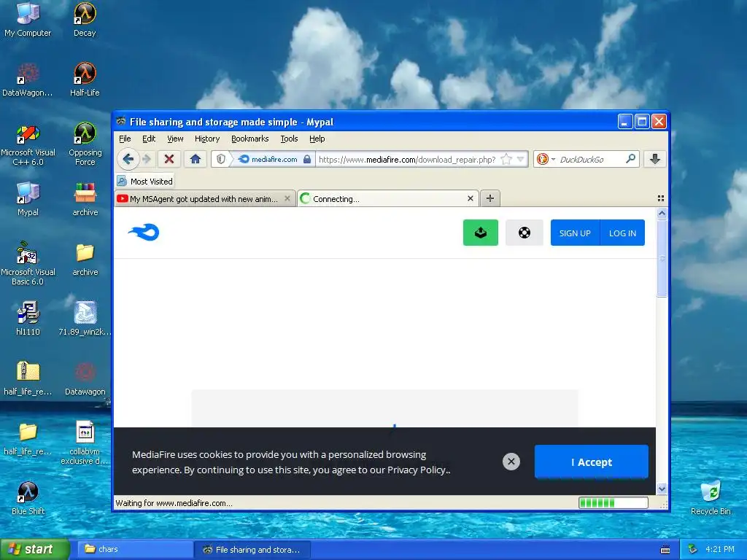Open the View menu

click(175, 139)
